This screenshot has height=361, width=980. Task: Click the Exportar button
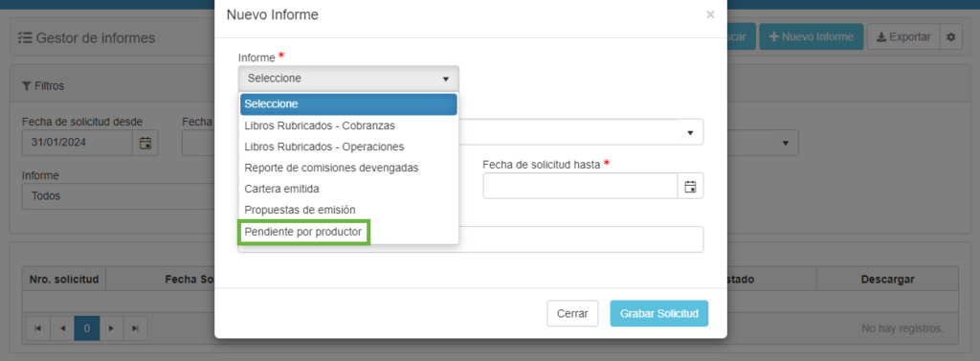903,37
